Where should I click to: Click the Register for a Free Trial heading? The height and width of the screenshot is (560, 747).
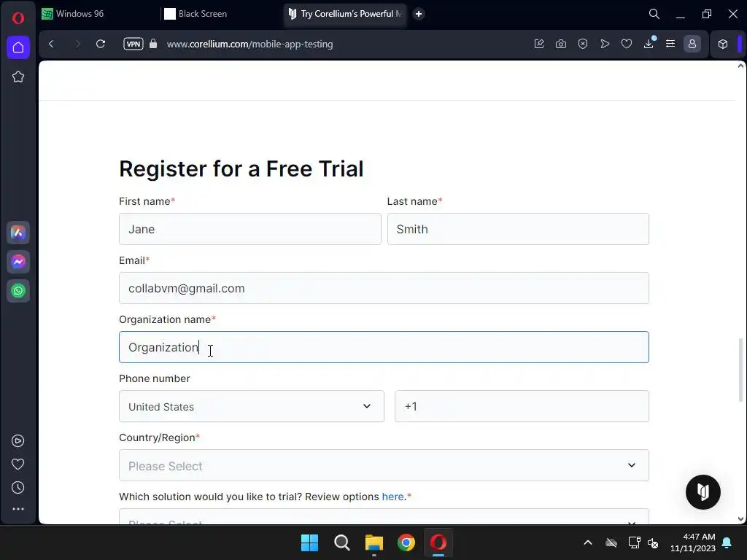[x=241, y=168]
